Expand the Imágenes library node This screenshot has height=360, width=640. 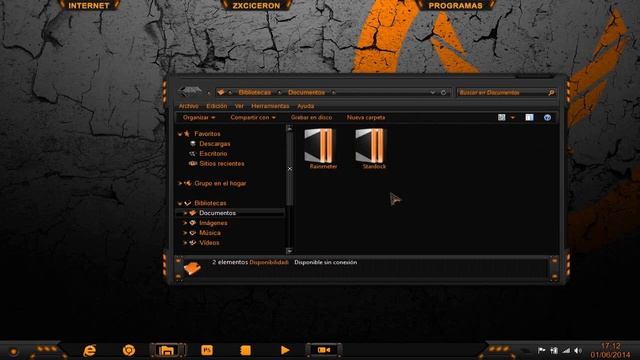[x=185, y=223]
